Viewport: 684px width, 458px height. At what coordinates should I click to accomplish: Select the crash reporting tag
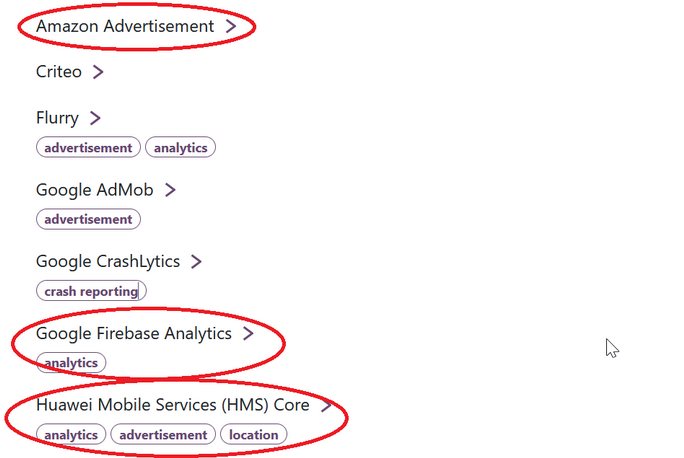click(x=91, y=291)
